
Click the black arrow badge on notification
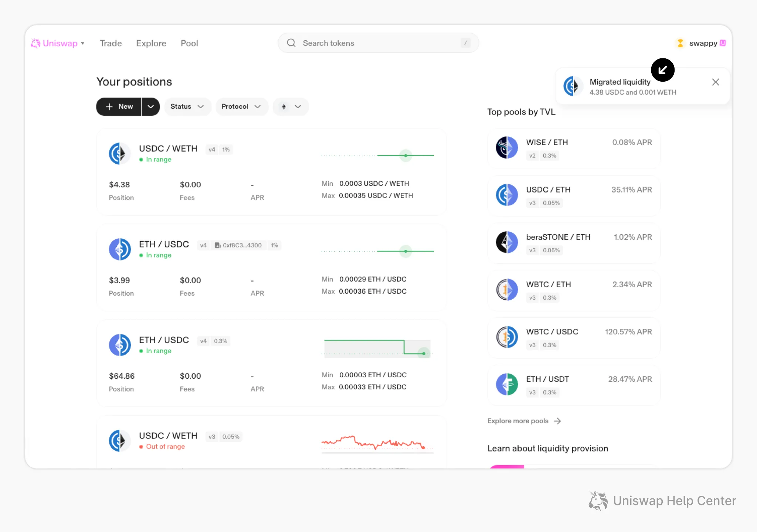point(662,70)
